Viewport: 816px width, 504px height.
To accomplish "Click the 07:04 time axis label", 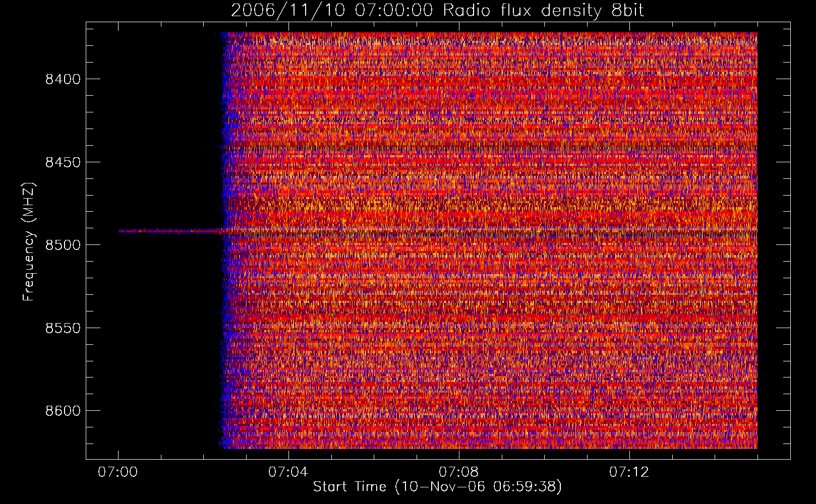I will (x=288, y=472).
